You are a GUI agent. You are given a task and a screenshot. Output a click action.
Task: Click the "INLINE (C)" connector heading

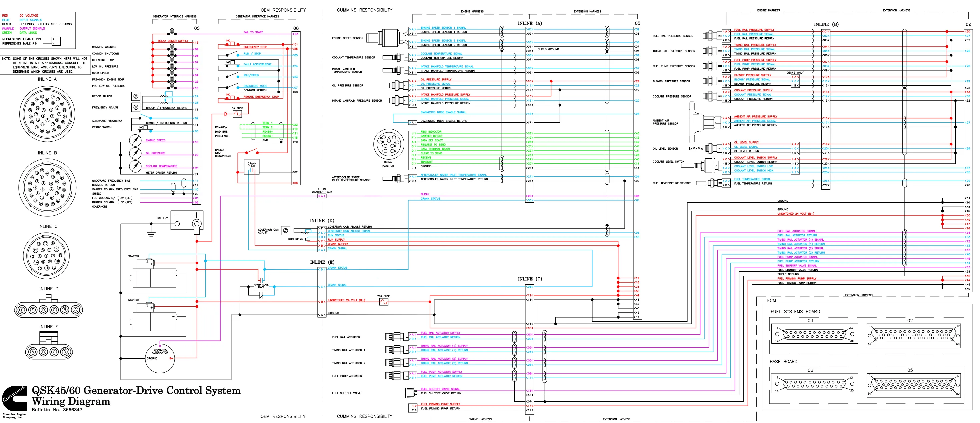click(x=530, y=279)
